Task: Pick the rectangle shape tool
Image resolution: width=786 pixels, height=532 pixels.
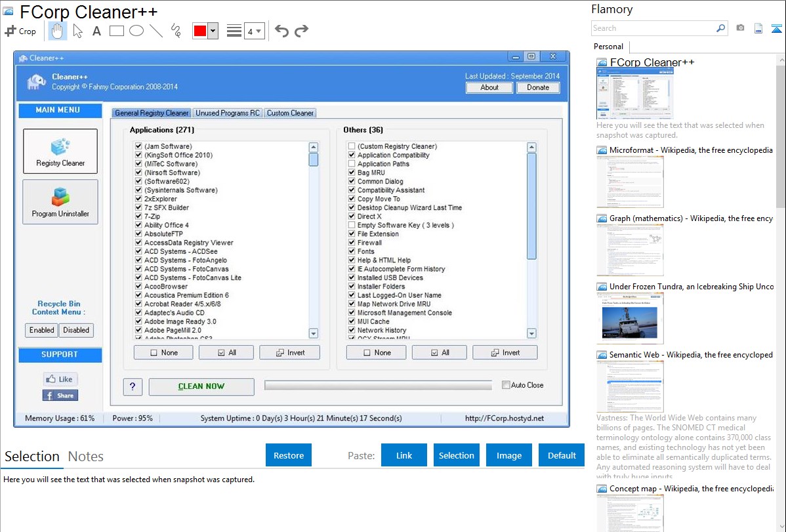Action: (x=116, y=31)
